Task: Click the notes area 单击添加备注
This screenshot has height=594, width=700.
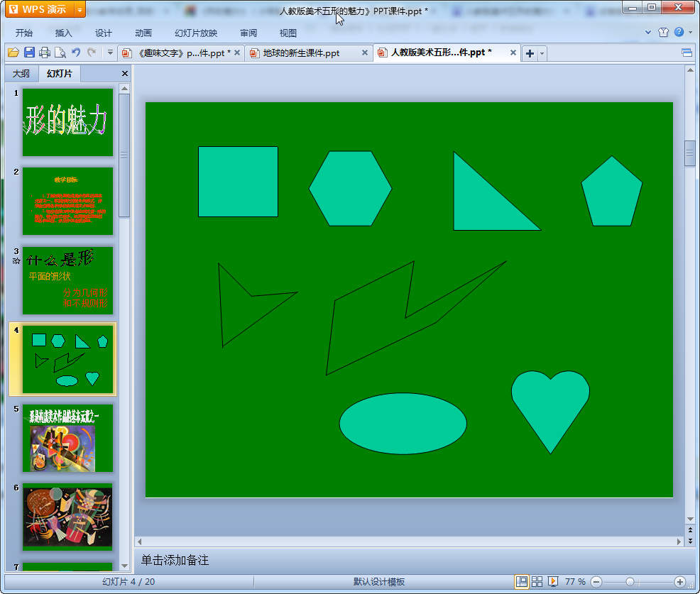Action: (x=175, y=560)
